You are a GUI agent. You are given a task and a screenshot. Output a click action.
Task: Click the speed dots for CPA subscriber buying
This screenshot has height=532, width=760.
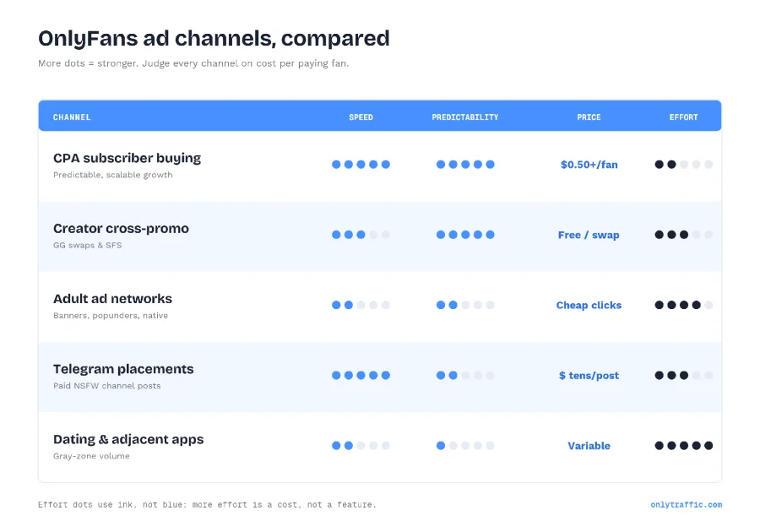(361, 165)
